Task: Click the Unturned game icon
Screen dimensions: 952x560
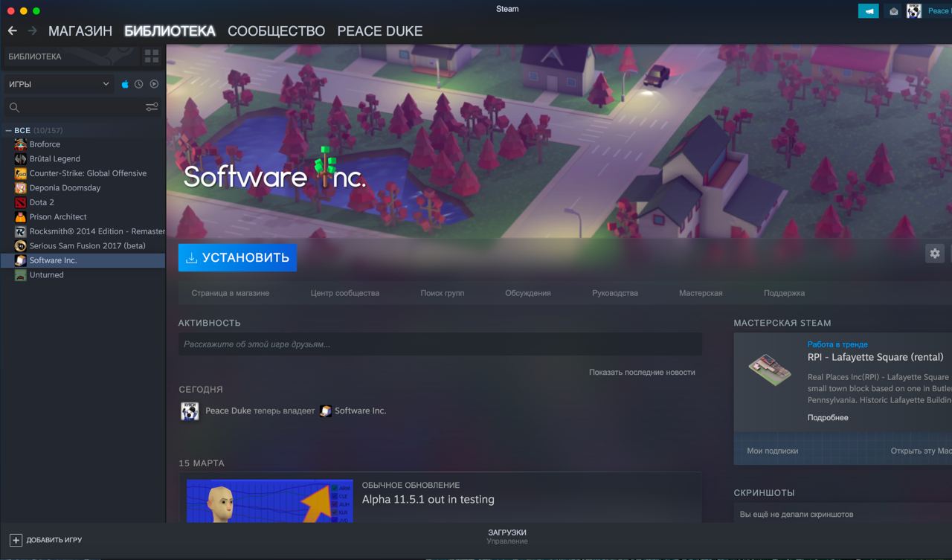Action: [21, 274]
